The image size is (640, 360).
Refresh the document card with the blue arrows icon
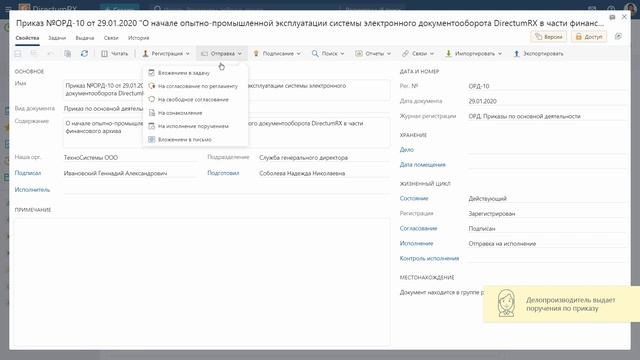tap(84, 53)
